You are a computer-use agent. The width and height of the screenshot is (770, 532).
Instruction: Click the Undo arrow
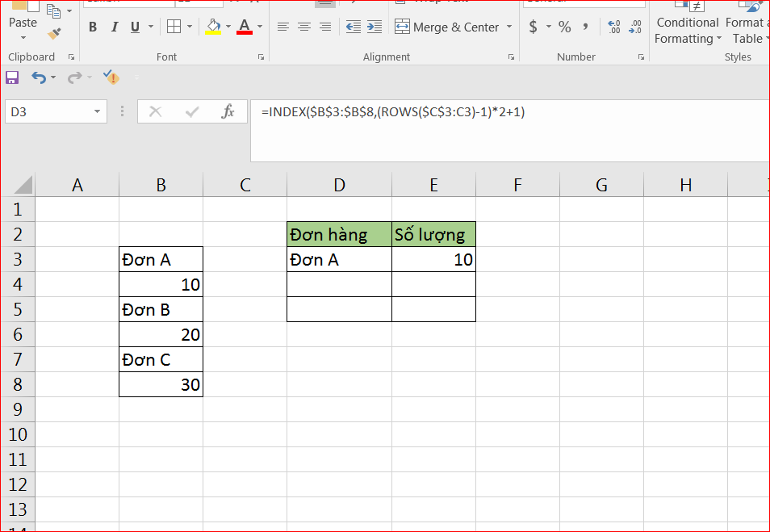click(38, 77)
